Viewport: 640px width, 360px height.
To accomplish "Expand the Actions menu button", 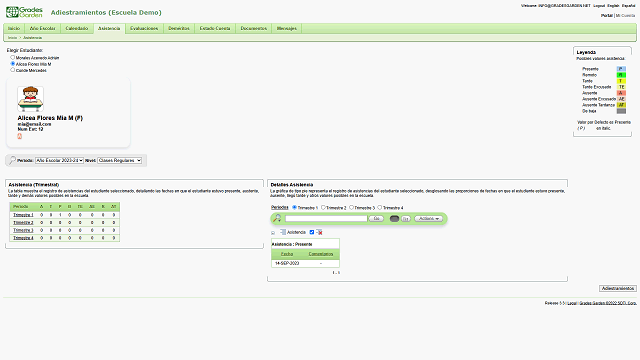I will tap(429, 218).
